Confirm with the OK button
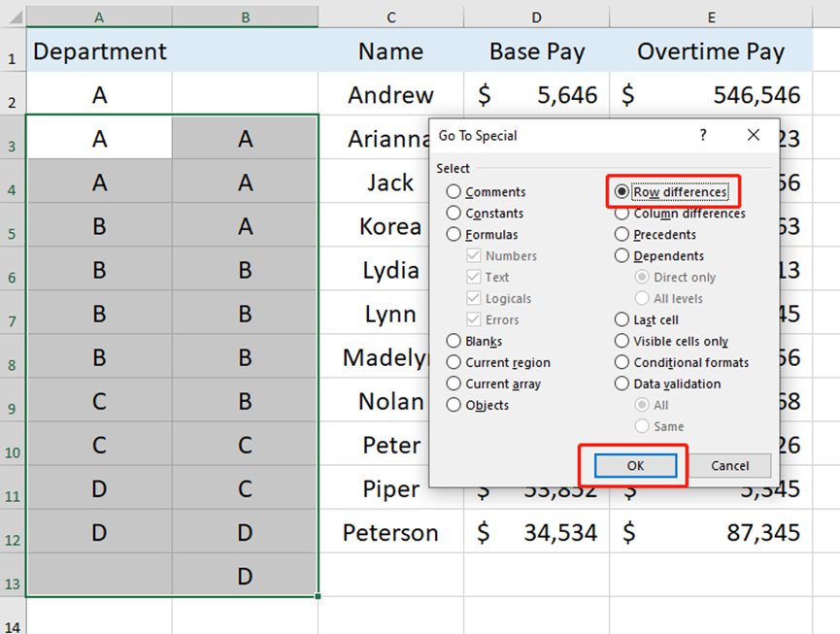The image size is (840, 634). point(635,466)
